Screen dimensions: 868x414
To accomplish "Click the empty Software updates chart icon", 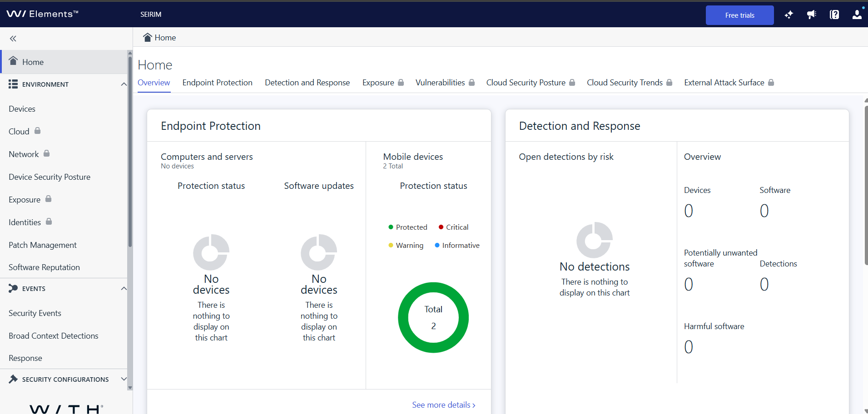I will point(319,252).
